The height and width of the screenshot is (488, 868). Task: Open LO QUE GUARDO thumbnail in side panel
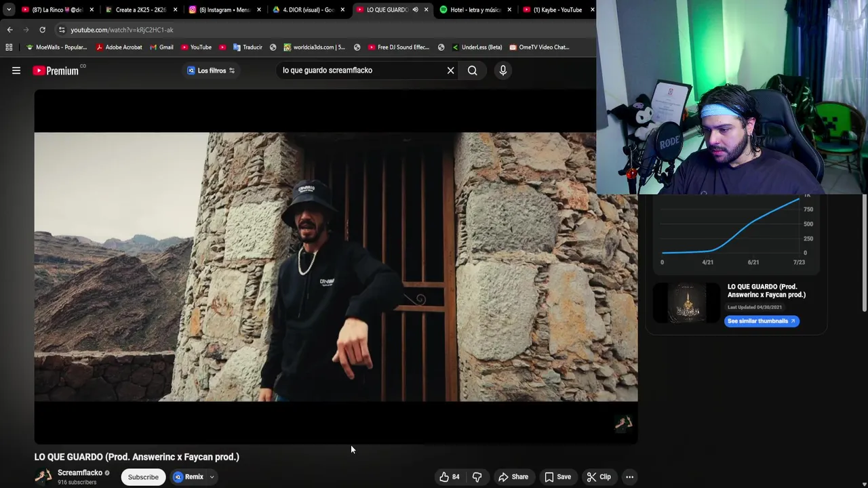(687, 303)
